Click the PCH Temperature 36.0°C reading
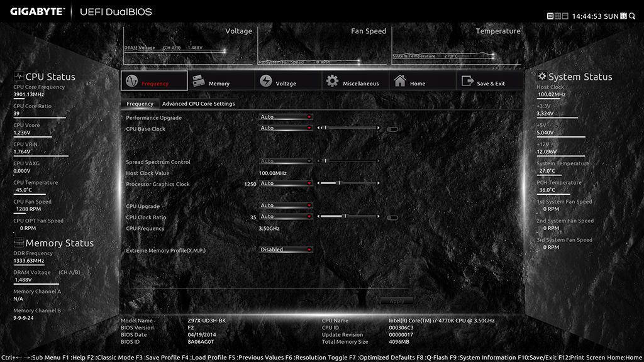 tap(547, 190)
